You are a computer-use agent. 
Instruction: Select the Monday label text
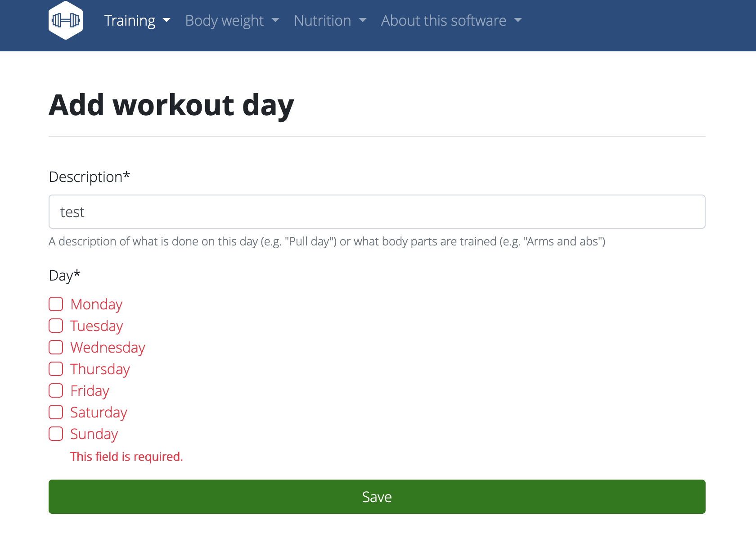(96, 304)
